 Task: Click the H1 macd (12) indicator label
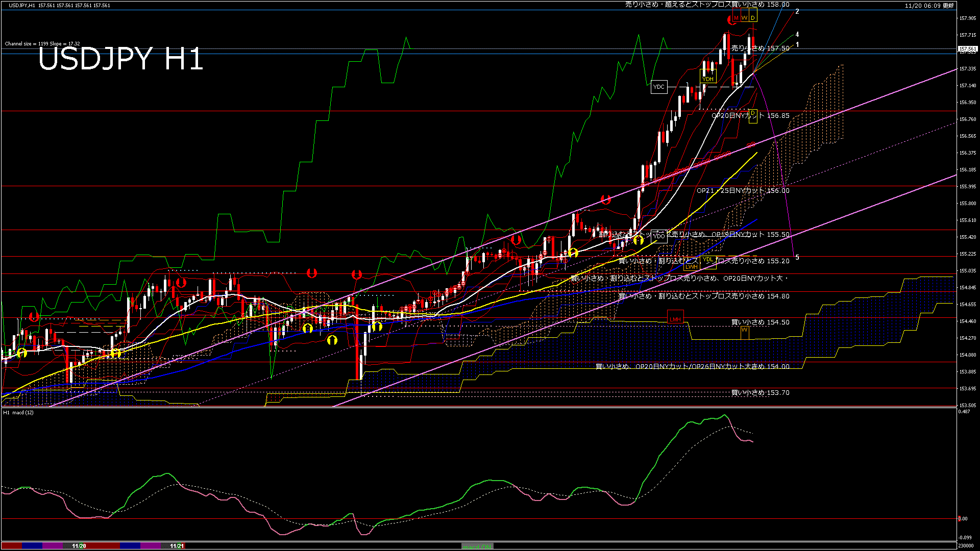[18, 412]
